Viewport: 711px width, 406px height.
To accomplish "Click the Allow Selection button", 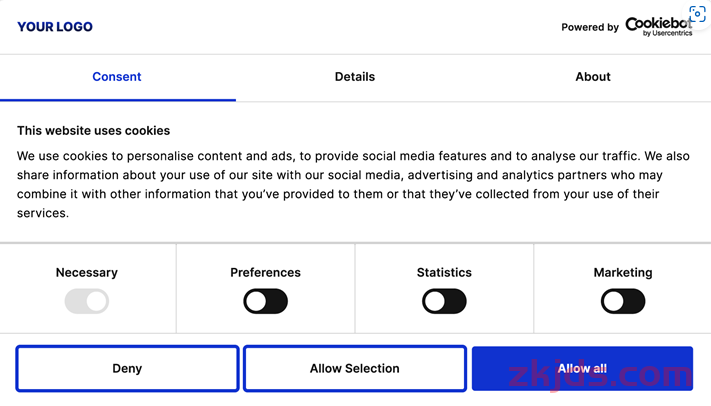I will [355, 368].
